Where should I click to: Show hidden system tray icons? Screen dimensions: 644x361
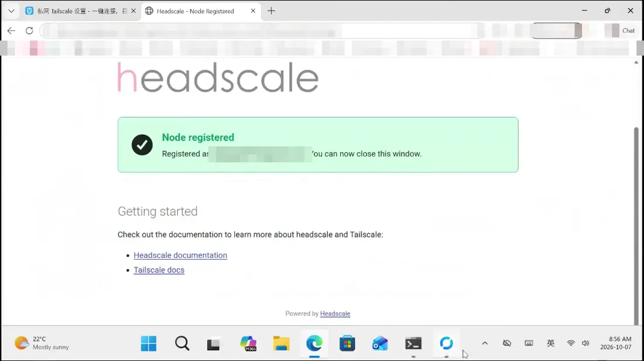point(485,343)
